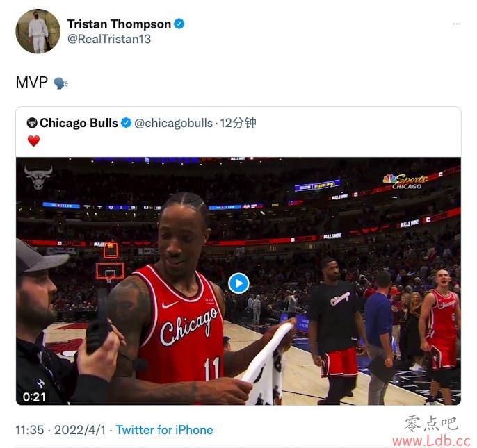Open Tristan Thompson's profile avatar
This screenshot has width=477, height=448.
tap(38, 31)
